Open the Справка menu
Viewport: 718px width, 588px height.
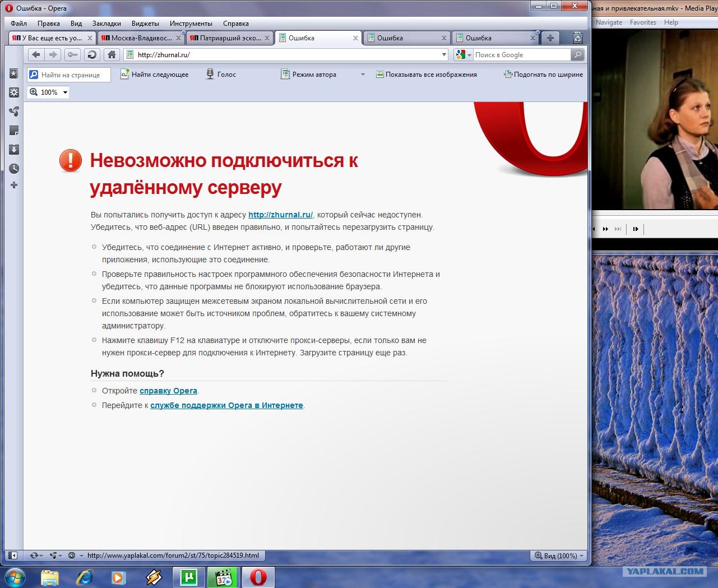coord(236,24)
